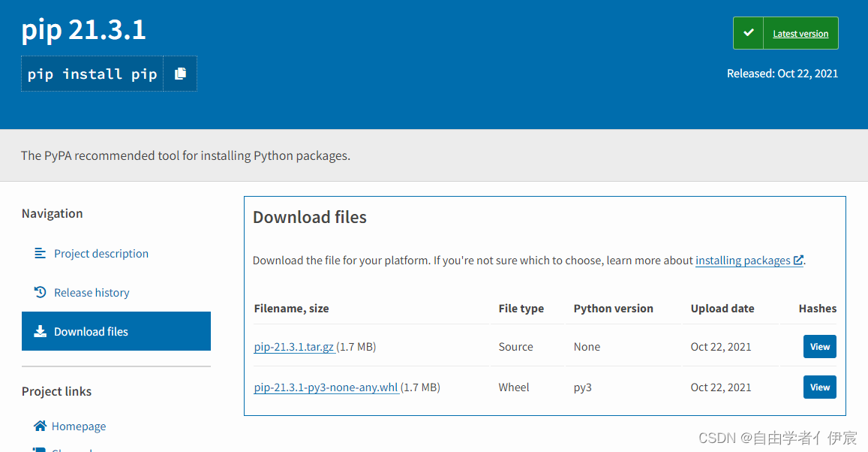The width and height of the screenshot is (868, 452).
Task: Click the Upload date column header
Action: coord(722,309)
